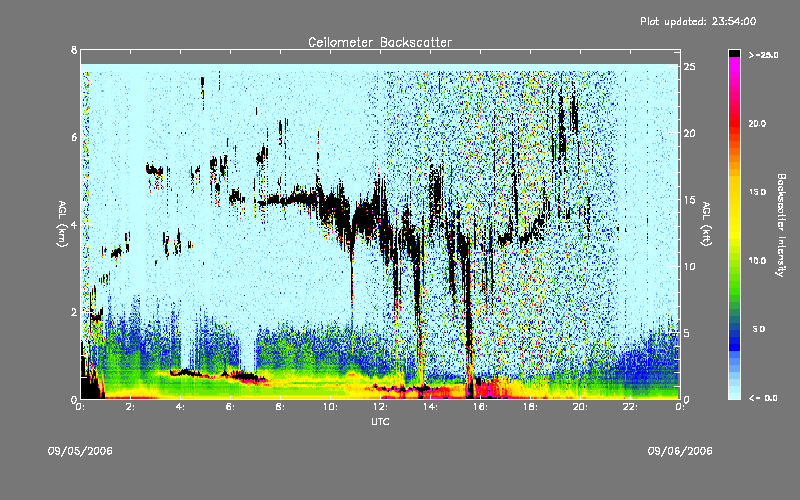800x500 pixels.
Task: Click the "16:" hour tick on UTC axis
Action: (480, 407)
